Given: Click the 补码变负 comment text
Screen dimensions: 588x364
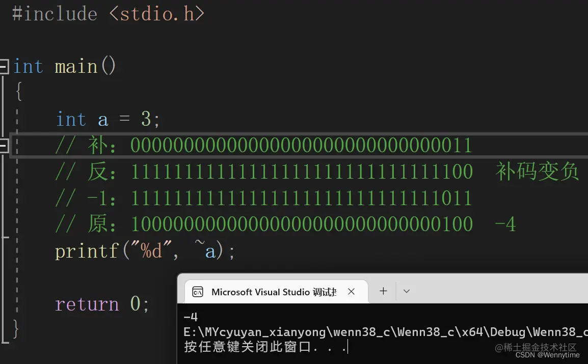Looking at the screenshot, I should click(x=537, y=172).
